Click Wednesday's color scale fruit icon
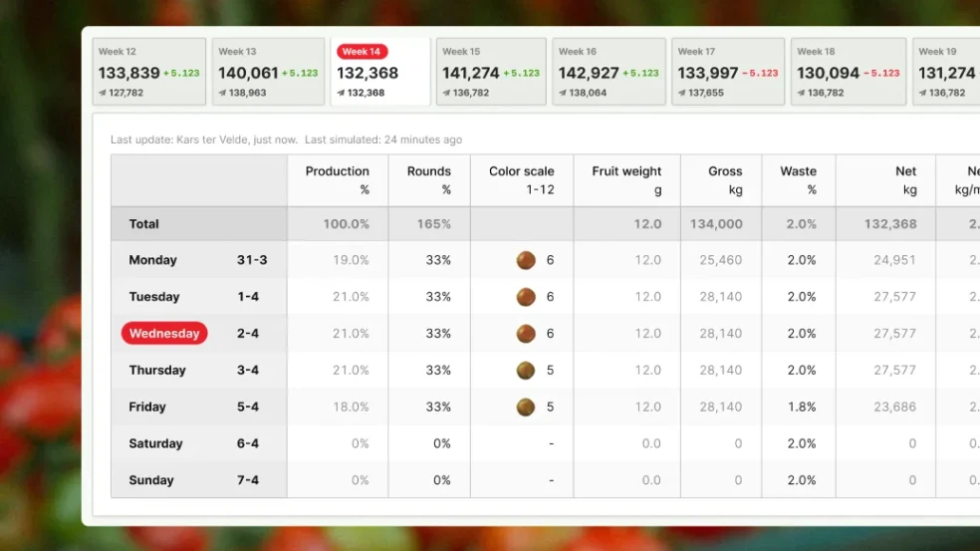980x551 pixels. coord(526,334)
